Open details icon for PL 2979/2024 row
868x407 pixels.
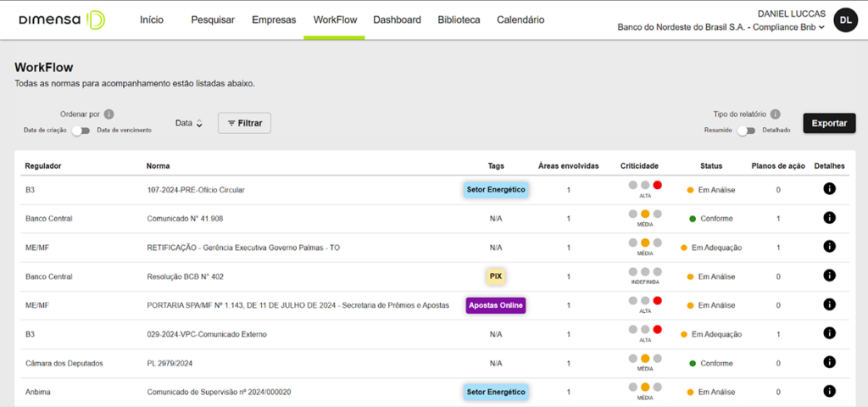point(829,363)
